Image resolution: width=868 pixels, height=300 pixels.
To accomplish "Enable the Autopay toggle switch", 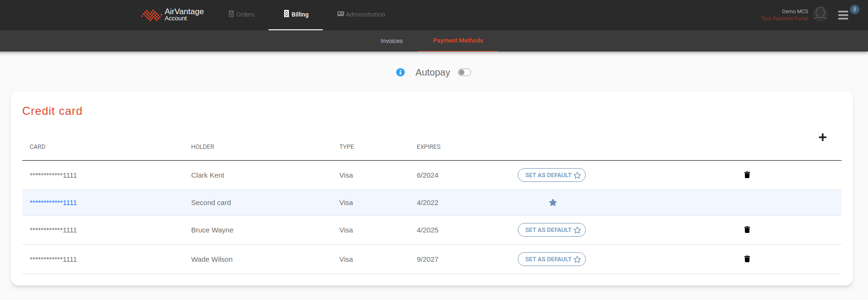I will point(464,72).
